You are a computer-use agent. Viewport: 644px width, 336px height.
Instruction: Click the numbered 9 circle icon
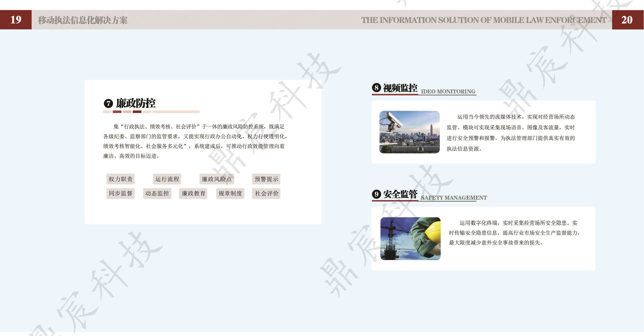coord(376,194)
